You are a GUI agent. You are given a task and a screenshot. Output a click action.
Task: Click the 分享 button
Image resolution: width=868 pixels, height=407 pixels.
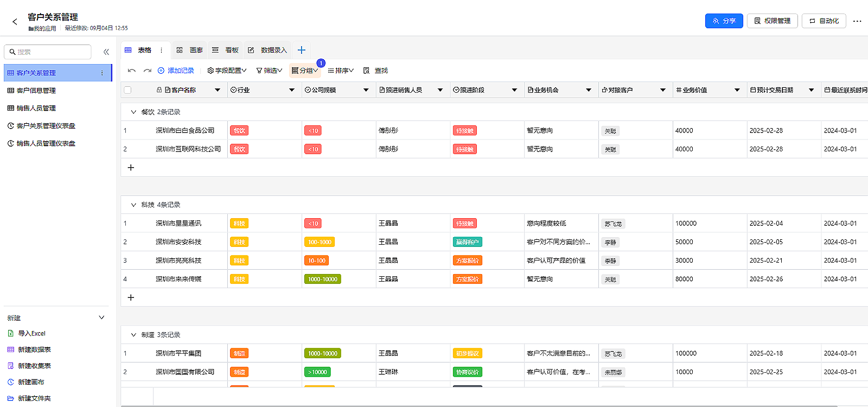point(724,21)
